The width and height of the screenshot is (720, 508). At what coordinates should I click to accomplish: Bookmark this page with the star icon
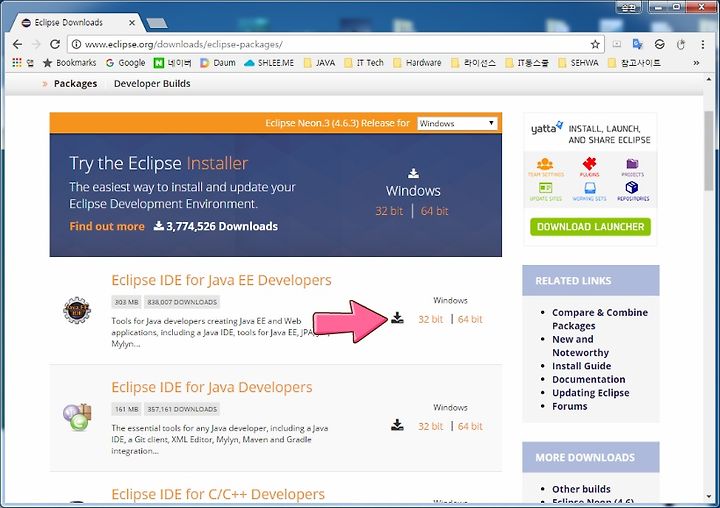(595, 44)
